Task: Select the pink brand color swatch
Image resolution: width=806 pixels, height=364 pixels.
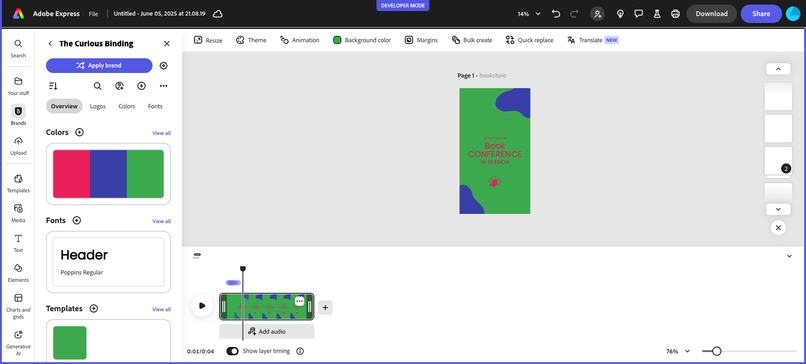Action: (71, 174)
